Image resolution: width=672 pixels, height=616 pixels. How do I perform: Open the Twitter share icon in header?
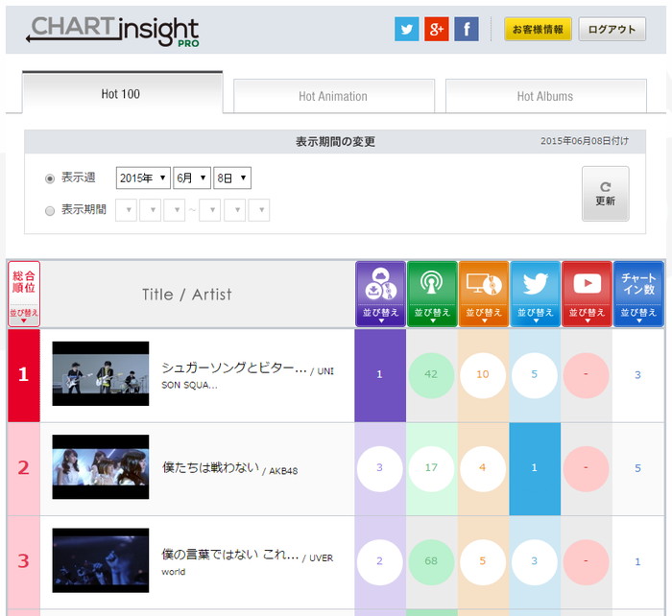pos(406,29)
